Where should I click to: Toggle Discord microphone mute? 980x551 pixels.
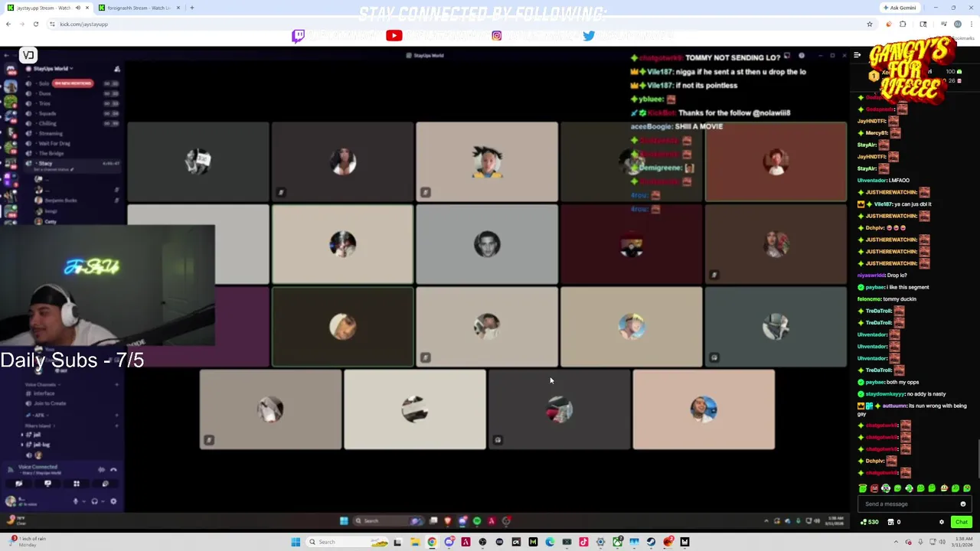[75, 501]
